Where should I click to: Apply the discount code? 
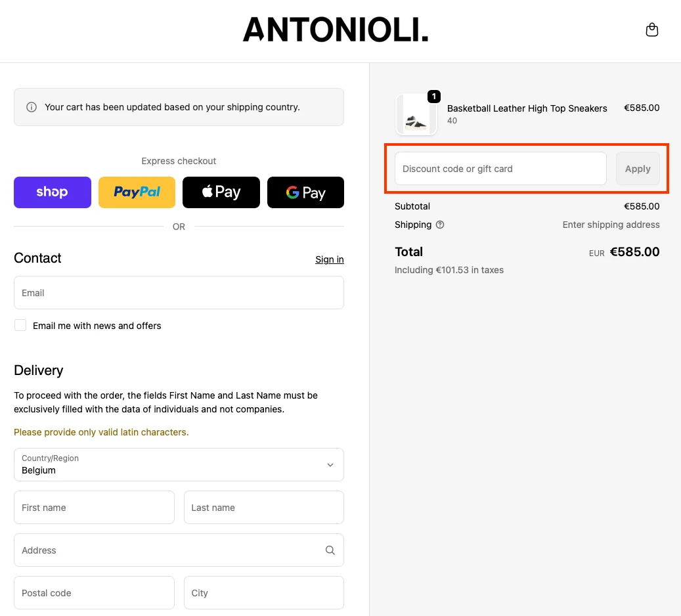[x=637, y=168]
